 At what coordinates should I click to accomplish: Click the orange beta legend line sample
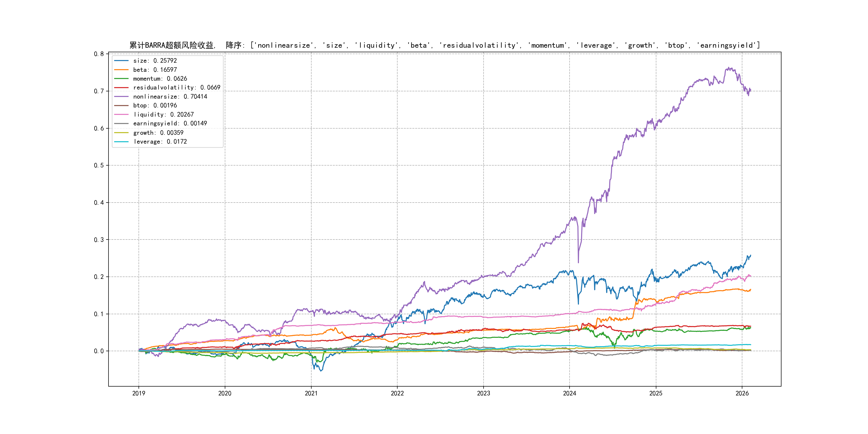tap(121, 70)
